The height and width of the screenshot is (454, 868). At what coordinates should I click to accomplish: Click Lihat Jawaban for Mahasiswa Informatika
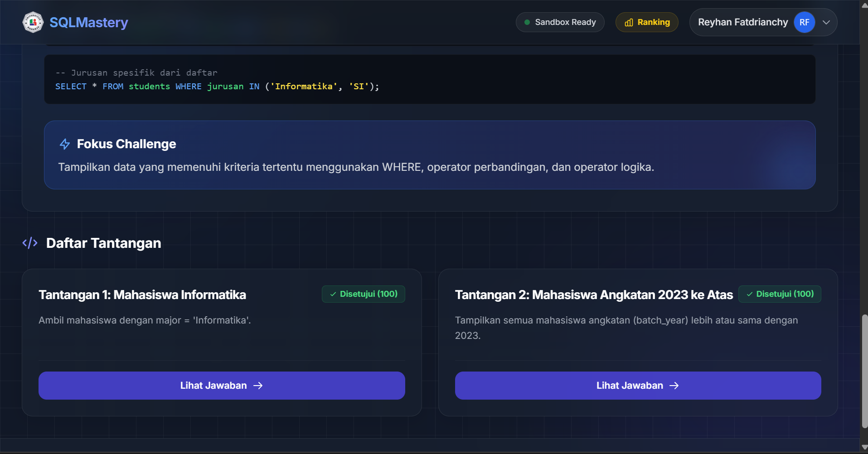pyautogui.click(x=222, y=386)
